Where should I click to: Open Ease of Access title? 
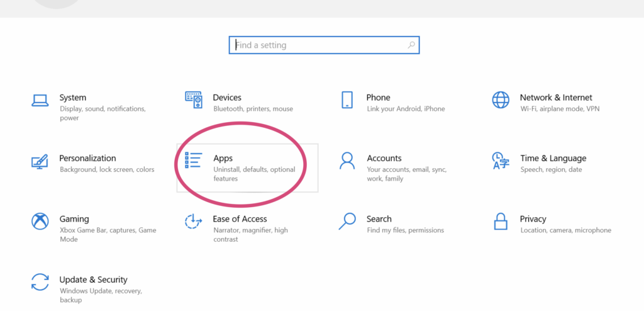(240, 219)
